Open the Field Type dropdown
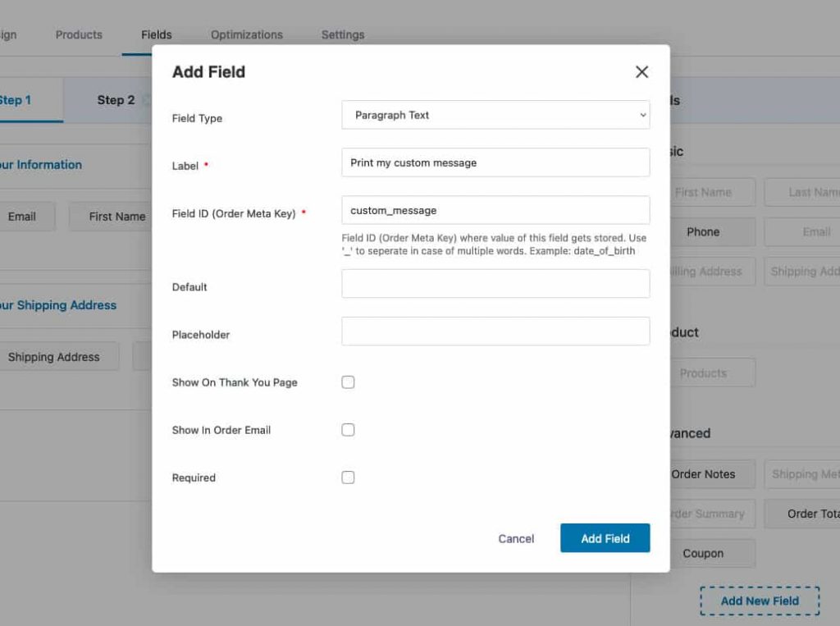This screenshot has width=840, height=626. pyautogui.click(x=495, y=115)
